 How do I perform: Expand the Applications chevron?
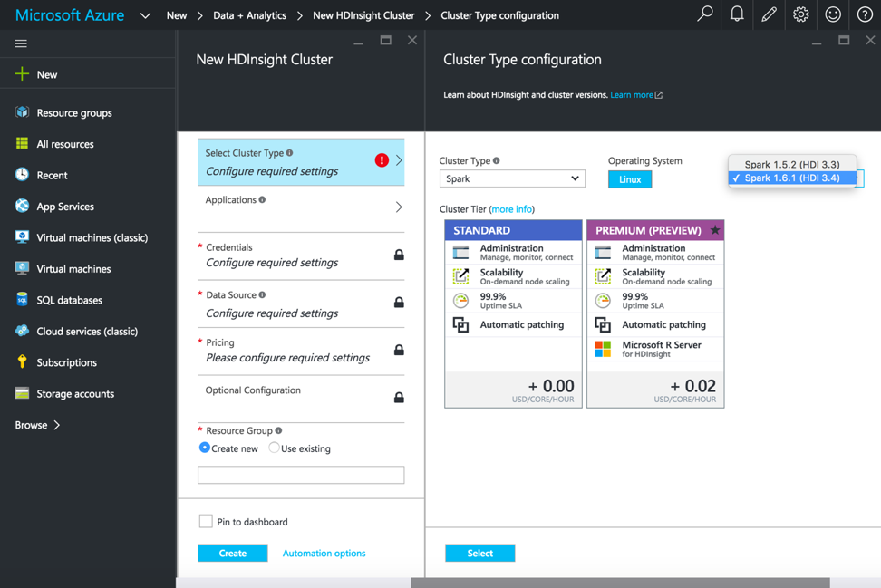[x=399, y=207]
